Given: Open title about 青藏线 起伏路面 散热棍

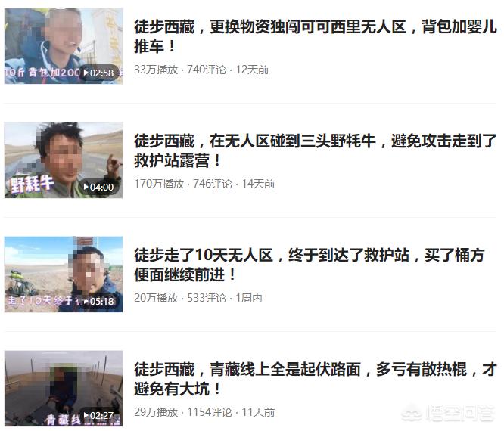Looking at the screenshot, I should tap(316, 380).
